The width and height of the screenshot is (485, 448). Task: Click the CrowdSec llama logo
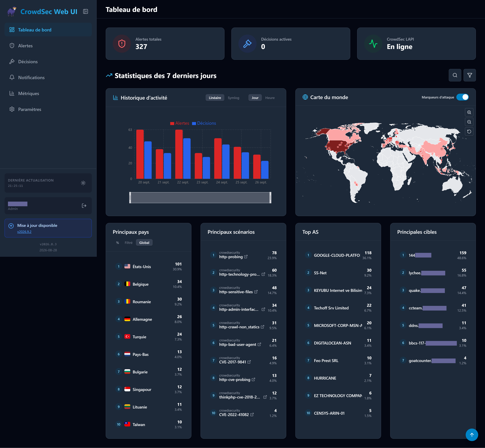pos(11,11)
